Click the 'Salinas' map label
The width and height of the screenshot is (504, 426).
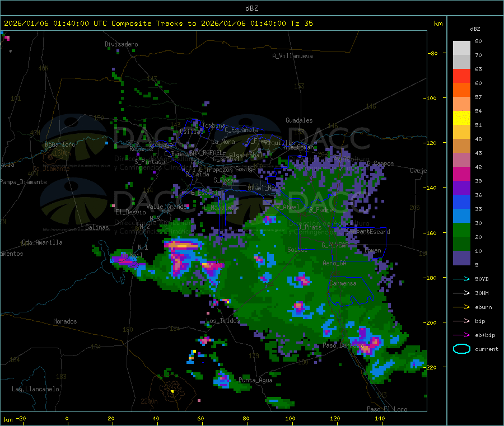pos(97,227)
